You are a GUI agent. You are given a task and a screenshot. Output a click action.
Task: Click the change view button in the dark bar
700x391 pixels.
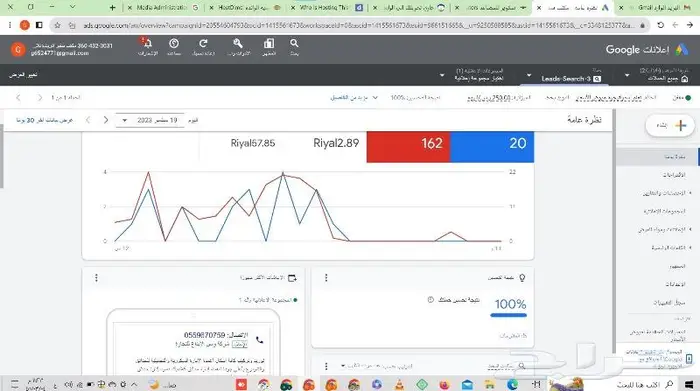coord(23,75)
